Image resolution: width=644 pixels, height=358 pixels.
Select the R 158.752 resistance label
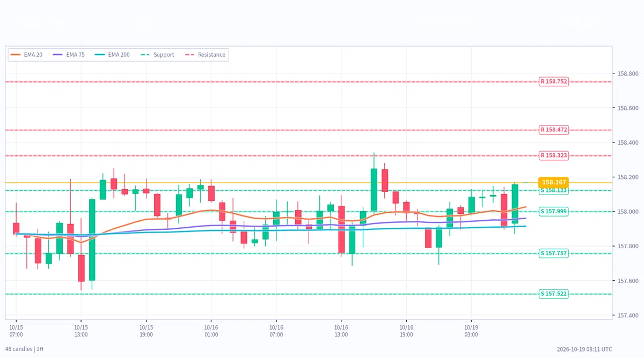coord(553,81)
